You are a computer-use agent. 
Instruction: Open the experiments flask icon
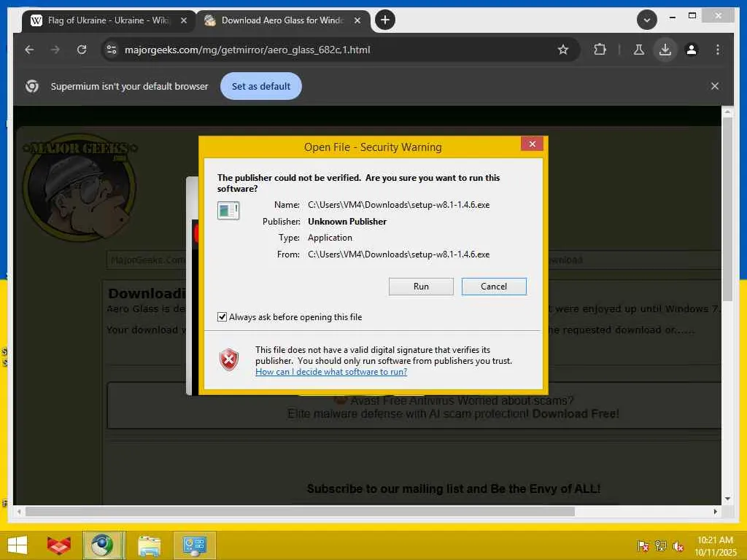pyautogui.click(x=639, y=50)
